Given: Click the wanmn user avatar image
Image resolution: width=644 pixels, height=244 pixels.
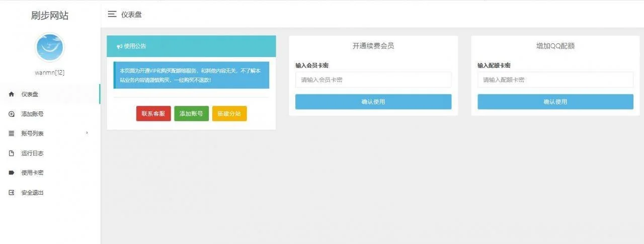Looking at the screenshot, I should tap(50, 47).
